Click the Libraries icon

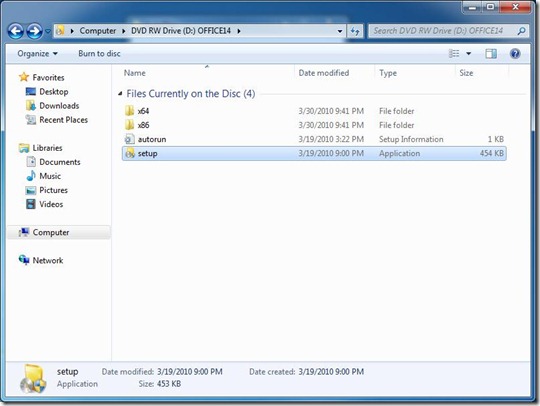coord(24,148)
